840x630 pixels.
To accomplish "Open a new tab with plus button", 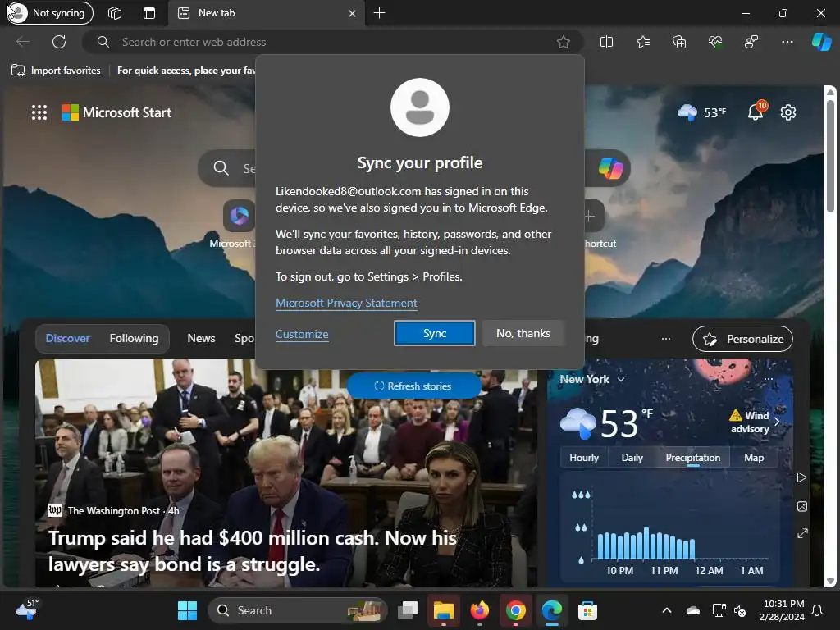I will (379, 13).
